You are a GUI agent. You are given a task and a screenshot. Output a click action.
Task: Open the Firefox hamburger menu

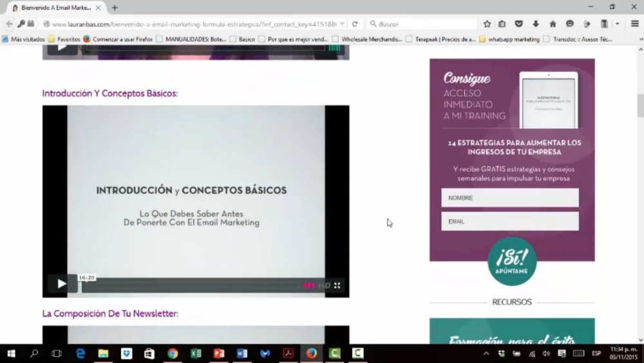pos(634,25)
